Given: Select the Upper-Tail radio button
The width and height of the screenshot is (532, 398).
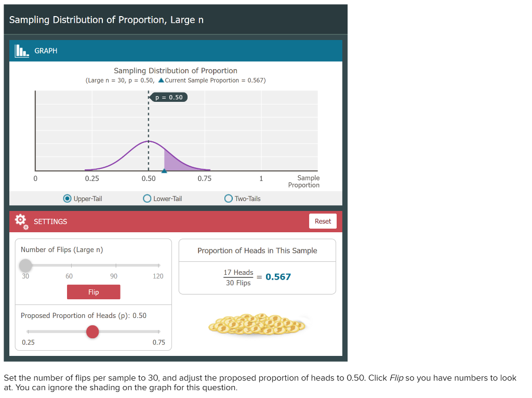Looking at the screenshot, I should pos(67,198).
